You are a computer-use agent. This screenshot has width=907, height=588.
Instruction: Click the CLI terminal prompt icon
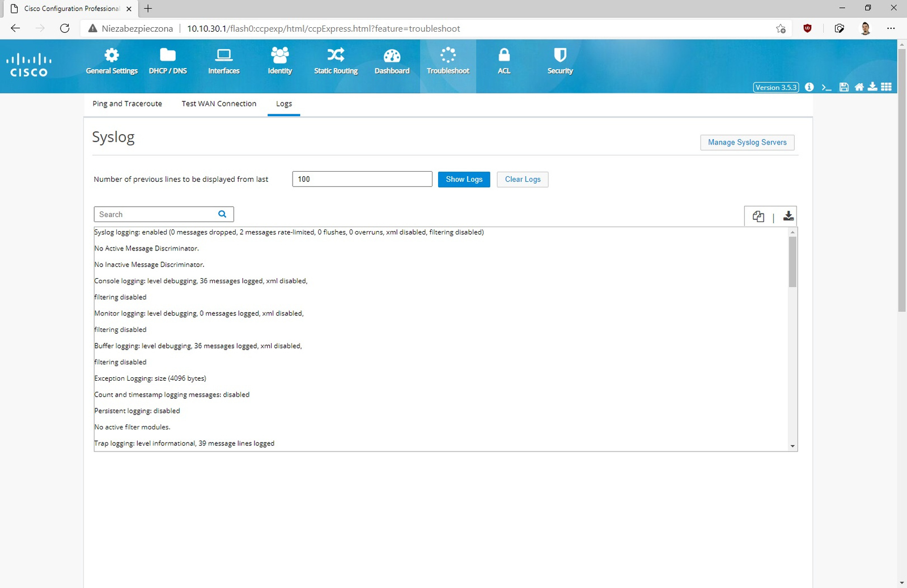[x=827, y=87]
